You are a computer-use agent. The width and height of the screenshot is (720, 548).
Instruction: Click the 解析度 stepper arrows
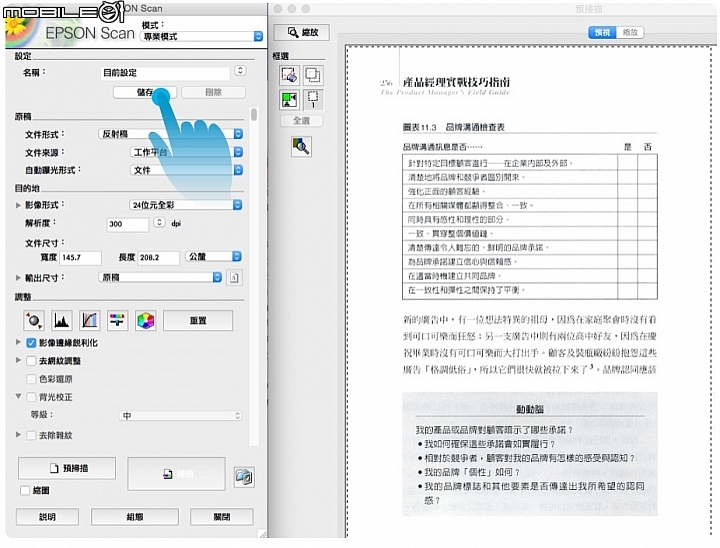(159, 222)
